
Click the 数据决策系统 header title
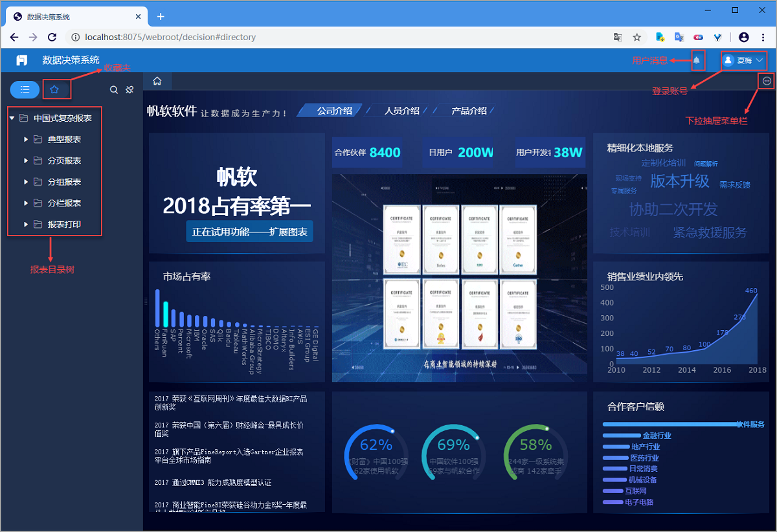(71, 60)
